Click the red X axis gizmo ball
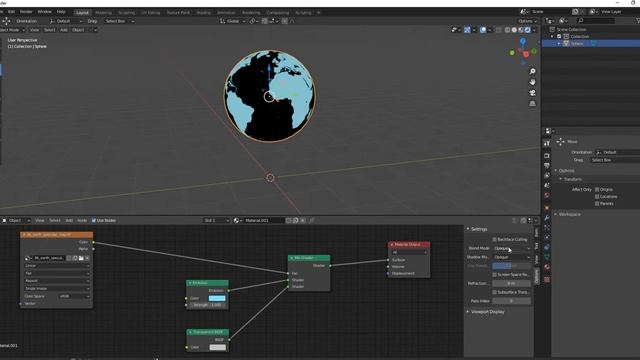 (x=526, y=54)
